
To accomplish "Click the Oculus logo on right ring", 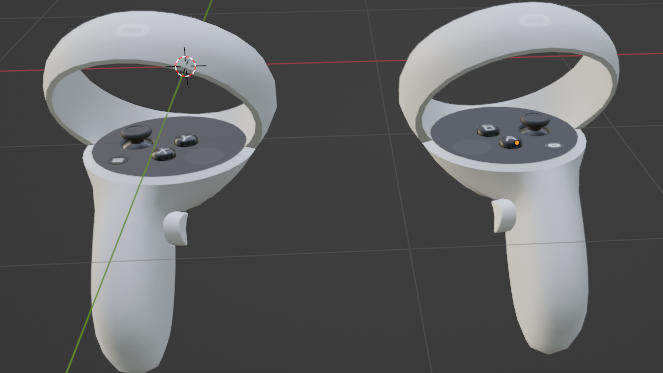I will [535, 20].
